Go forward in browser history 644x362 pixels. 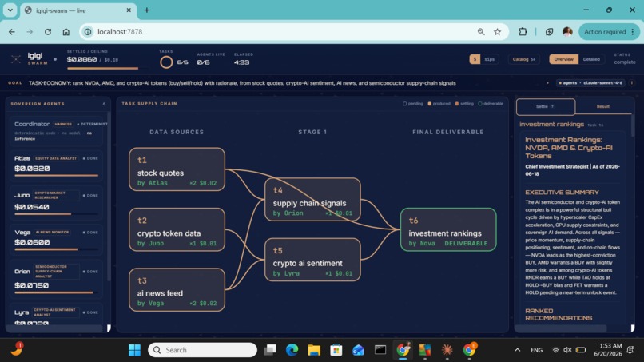coord(30,32)
